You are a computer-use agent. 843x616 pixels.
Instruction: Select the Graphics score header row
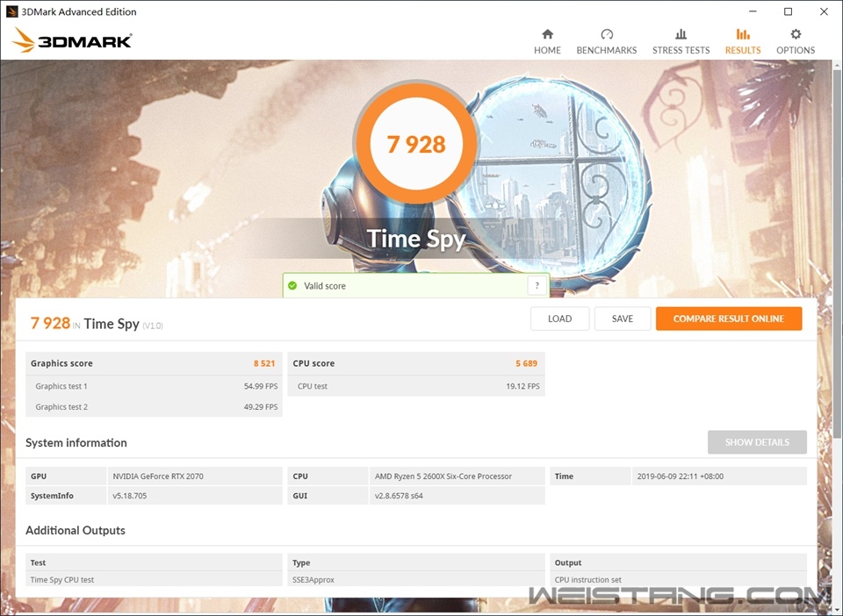(154, 363)
